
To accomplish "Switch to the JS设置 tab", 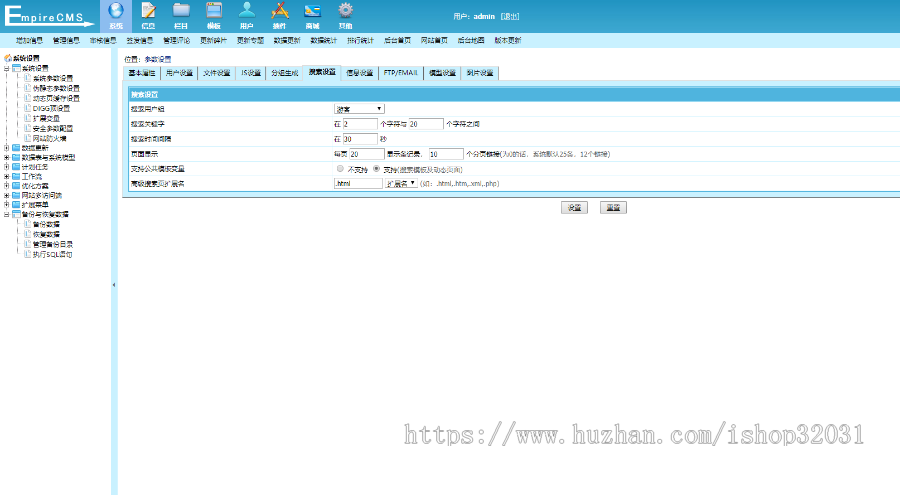I will coord(251,73).
